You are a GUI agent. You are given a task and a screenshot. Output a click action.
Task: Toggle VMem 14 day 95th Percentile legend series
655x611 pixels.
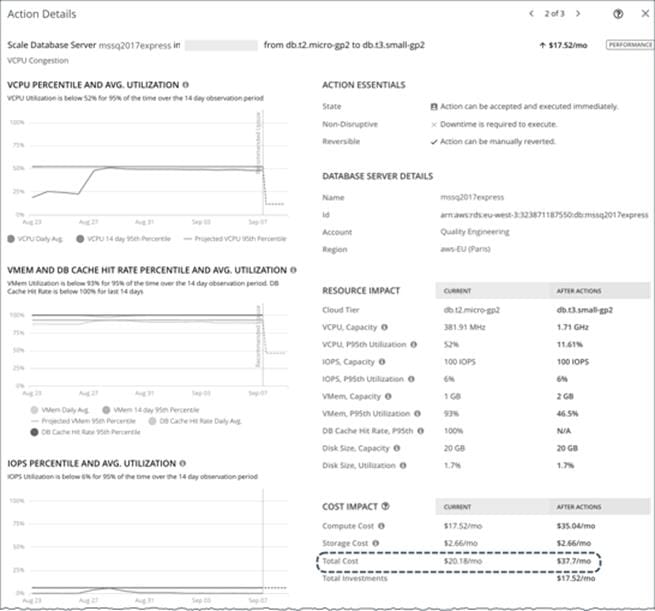(x=151, y=410)
